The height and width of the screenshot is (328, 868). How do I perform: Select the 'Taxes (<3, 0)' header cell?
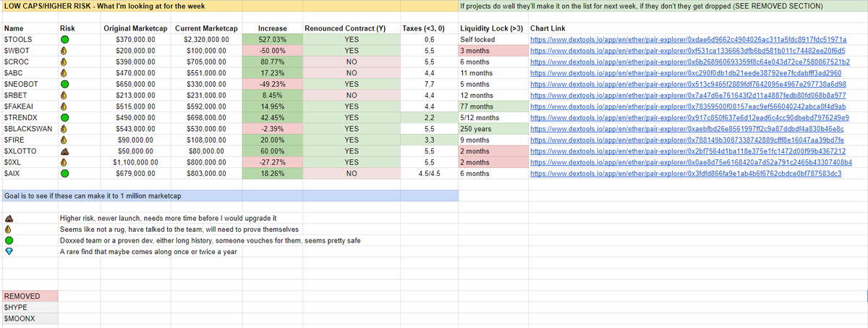pyautogui.click(x=428, y=28)
